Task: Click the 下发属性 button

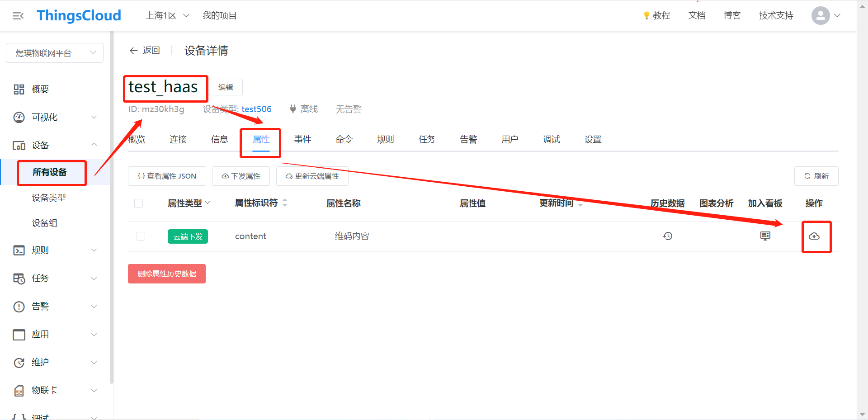Action: coord(241,176)
